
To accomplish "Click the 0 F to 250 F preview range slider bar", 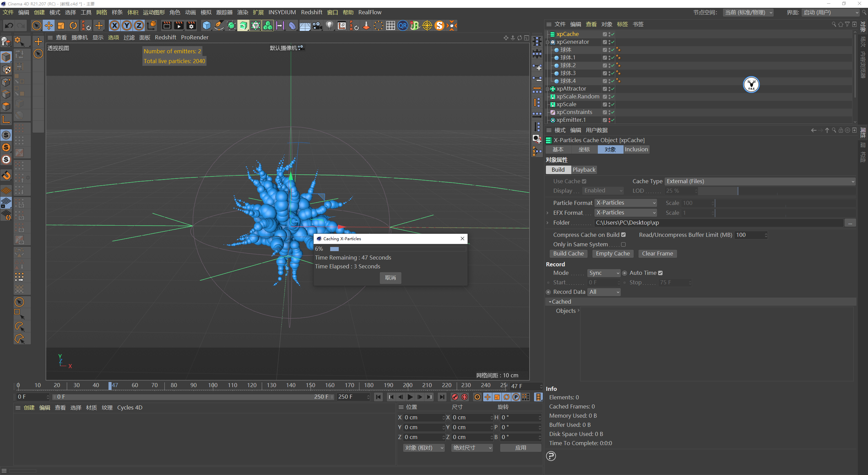I will (x=193, y=397).
